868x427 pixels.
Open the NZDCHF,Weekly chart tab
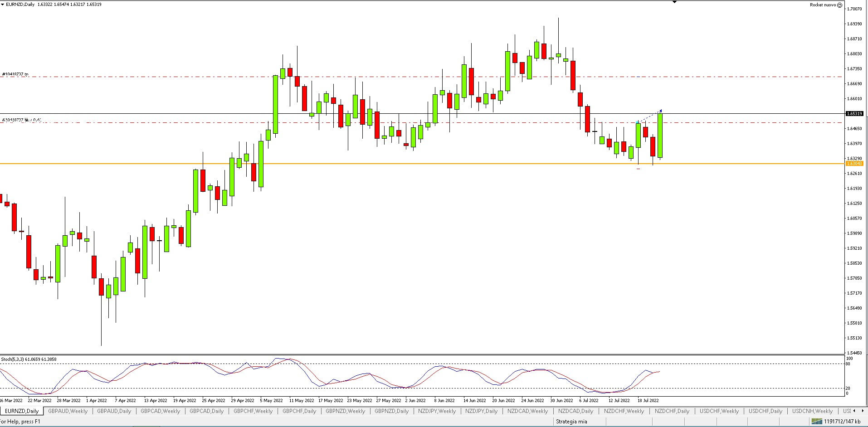pos(624,411)
